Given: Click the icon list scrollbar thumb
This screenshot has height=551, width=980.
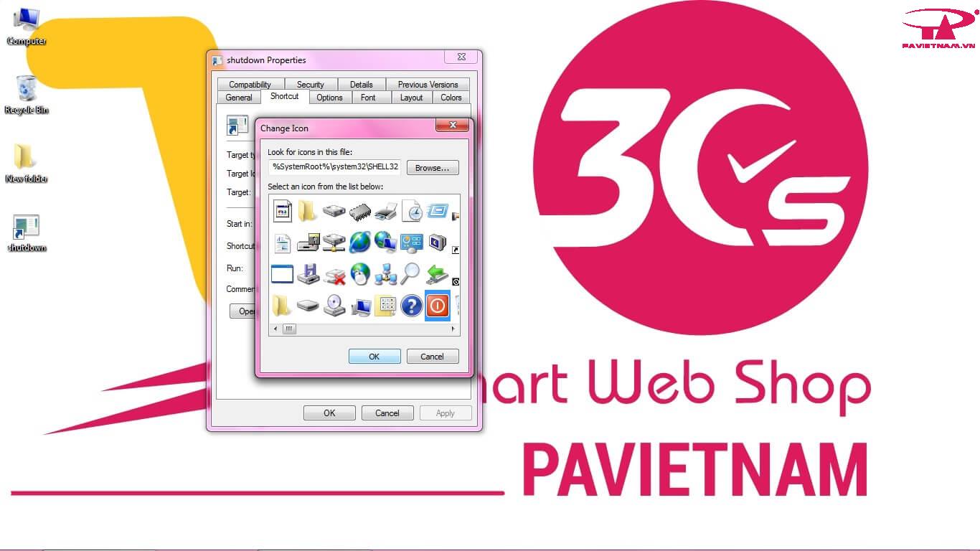Looking at the screenshot, I should 288,329.
